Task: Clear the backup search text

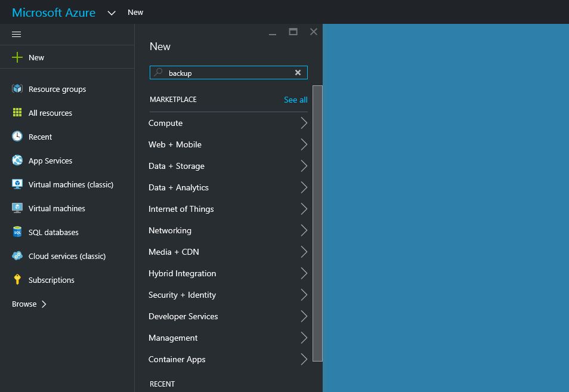Action: pos(298,73)
